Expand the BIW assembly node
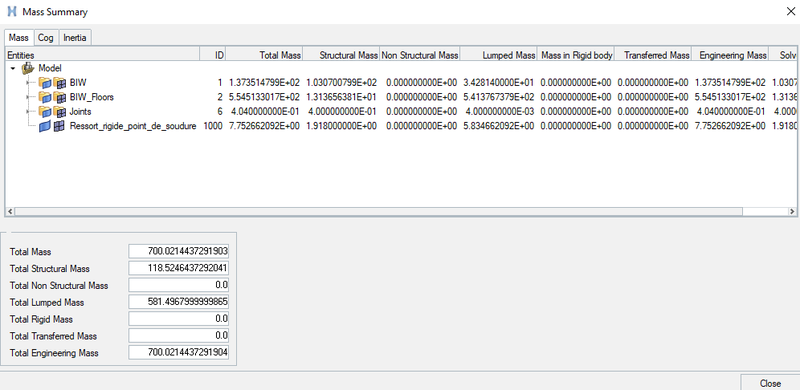The height and width of the screenshot is (390, 800). 29,83
